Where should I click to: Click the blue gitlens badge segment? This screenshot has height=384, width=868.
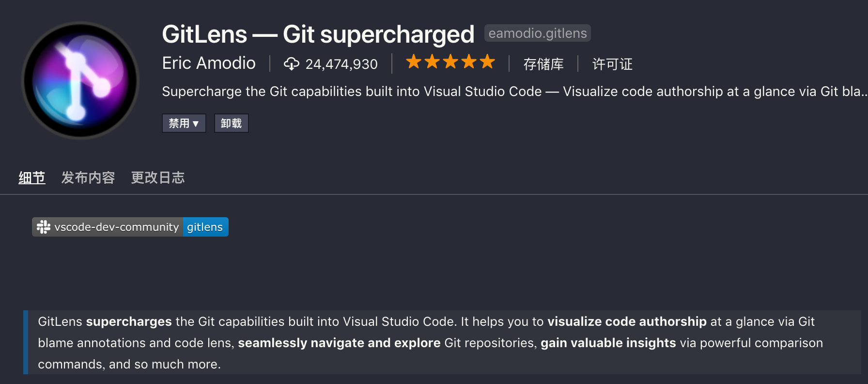(205, 227)
